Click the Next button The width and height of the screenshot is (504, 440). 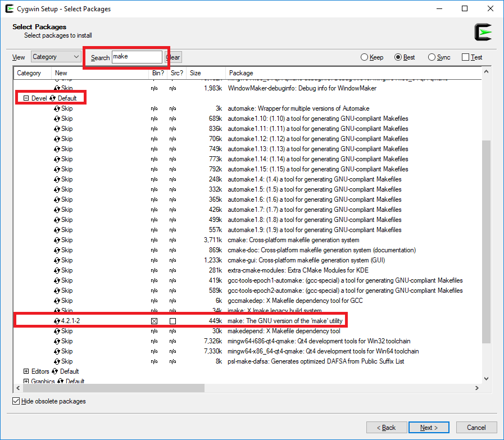coord(429,428)
